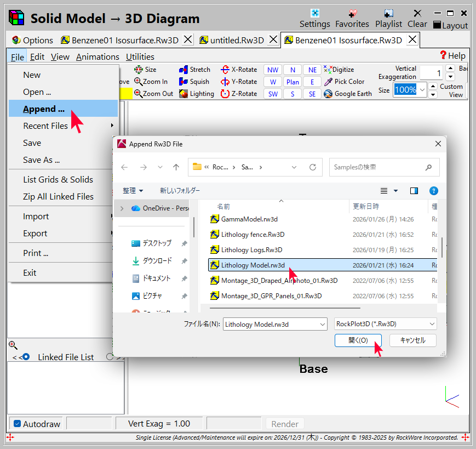Image resolution: width=476 pixels, height=449 pixels.
Task: Click the X-Rotate icon
Action: pos(225,70)
